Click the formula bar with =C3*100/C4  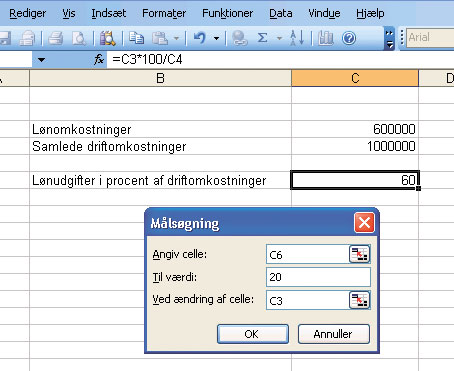pos(280,60)
